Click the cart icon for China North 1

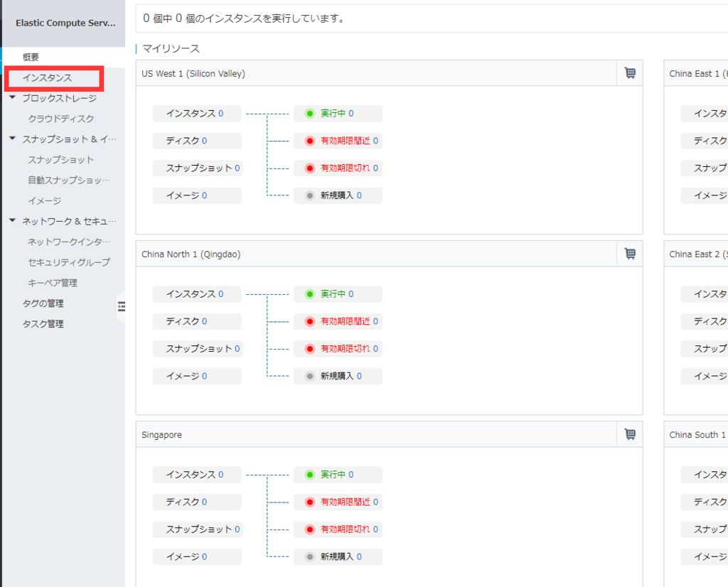pos(630,254)
